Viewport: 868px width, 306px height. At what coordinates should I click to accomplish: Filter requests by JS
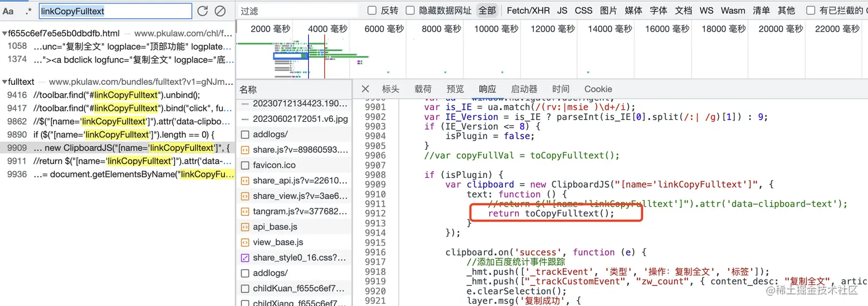(562, 10)
